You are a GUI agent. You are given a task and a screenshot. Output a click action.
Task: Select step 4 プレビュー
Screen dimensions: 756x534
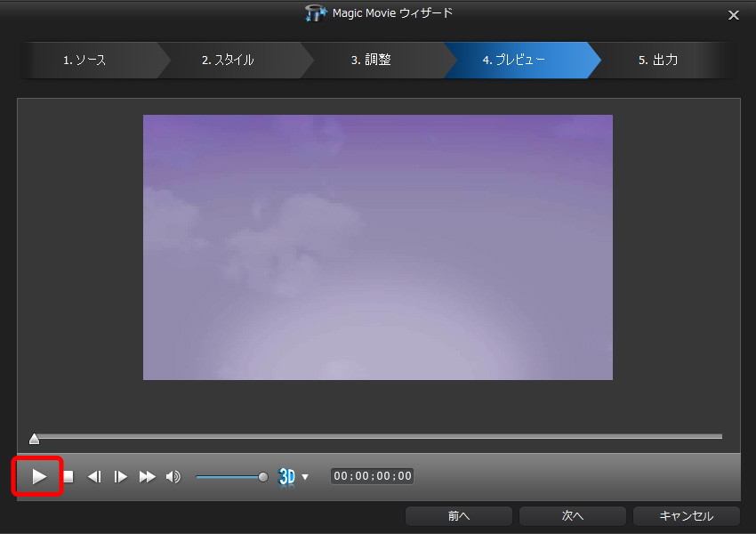(514, 61)
